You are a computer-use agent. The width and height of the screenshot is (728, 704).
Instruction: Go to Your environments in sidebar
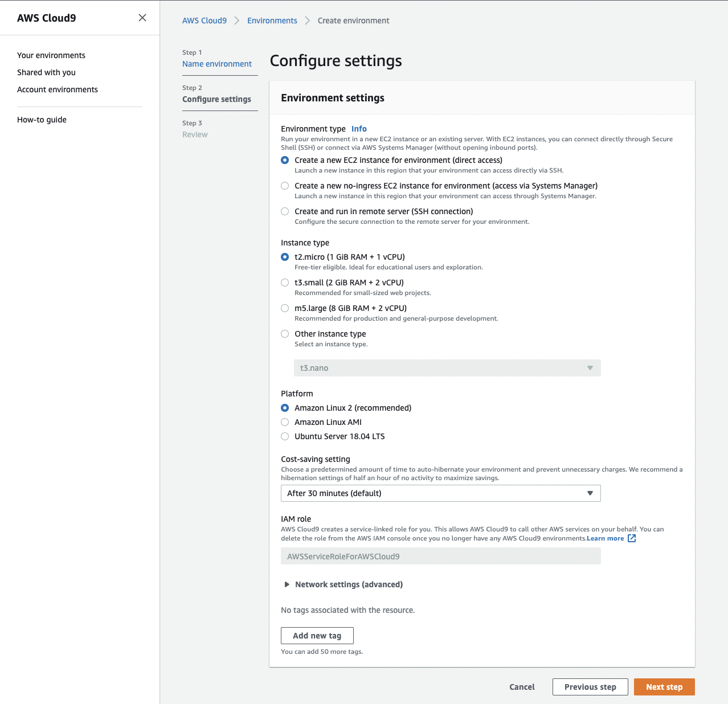coord(51,55)
